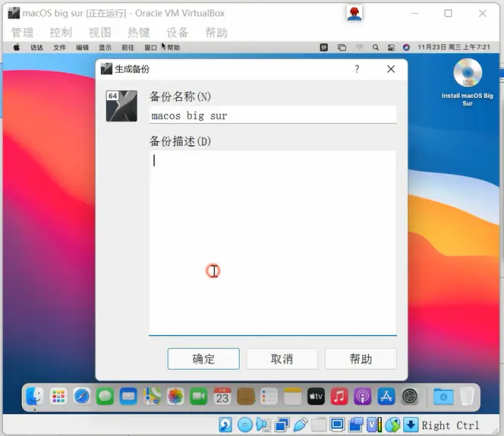Click the user avatar icon in VirtualBox title bar
This screenshot has height=436, width=504.
click(x=354, y=13)
